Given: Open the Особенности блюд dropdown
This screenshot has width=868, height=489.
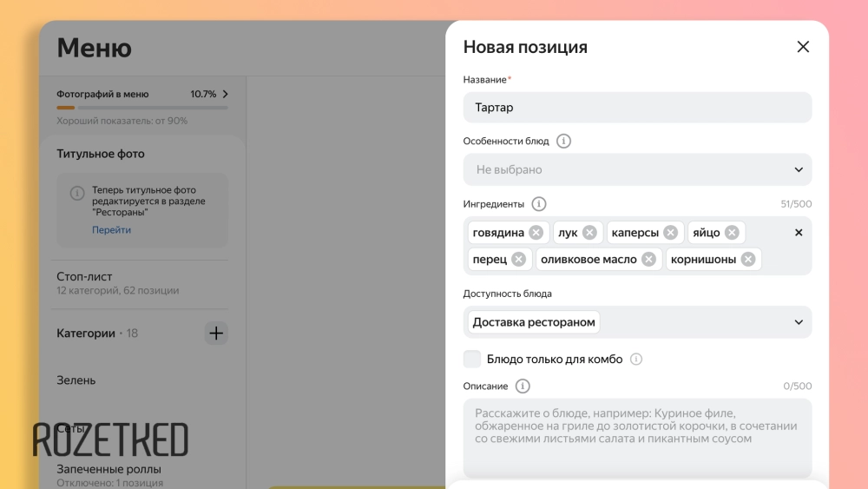Looking at the screenshot, I should click(x=637, y=170).
